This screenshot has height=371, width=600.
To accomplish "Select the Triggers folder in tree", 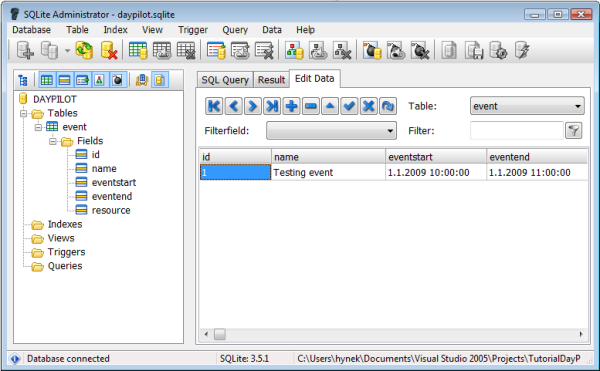I will pos(66,252).
